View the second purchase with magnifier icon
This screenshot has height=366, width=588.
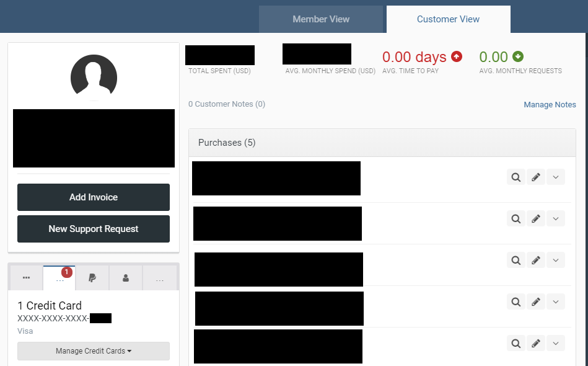[516, 219]
